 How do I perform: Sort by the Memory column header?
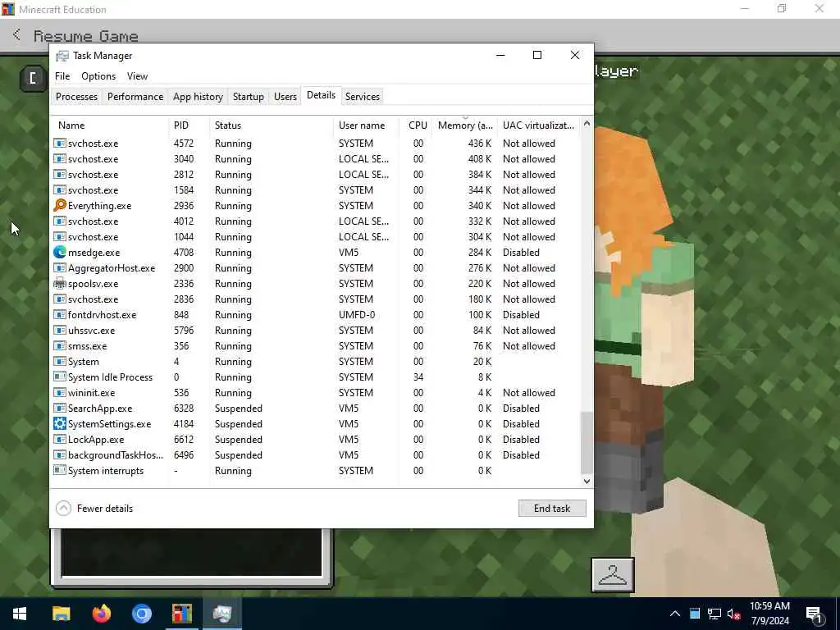[x=464, y=126]
